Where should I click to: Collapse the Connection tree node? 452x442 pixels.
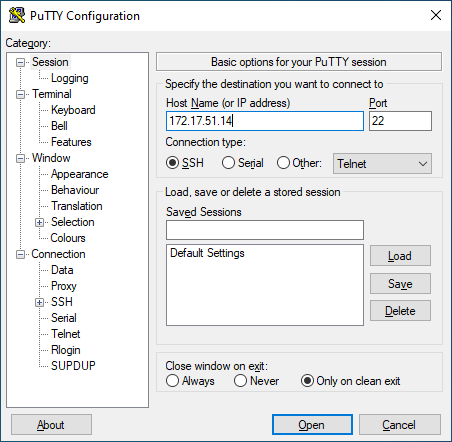pos(21,254)
